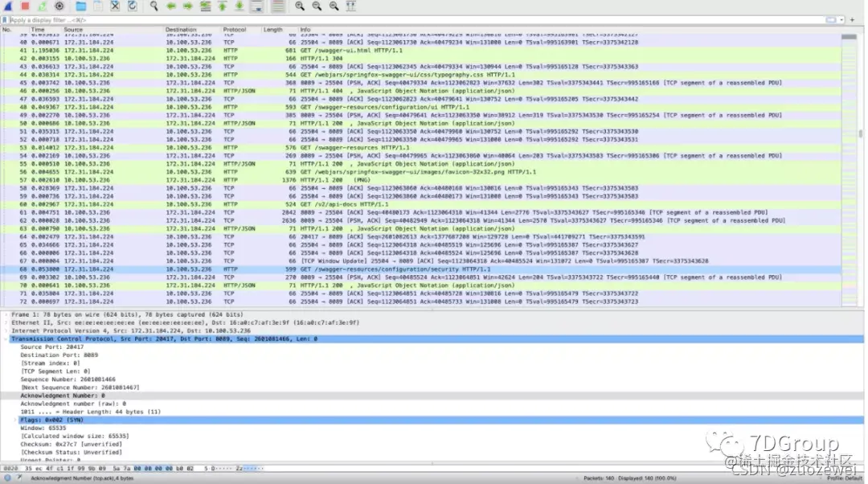Select packet 60 GET /v2/api-docs
The width and height of the screenshot is (868, 484).
point(420,204)
